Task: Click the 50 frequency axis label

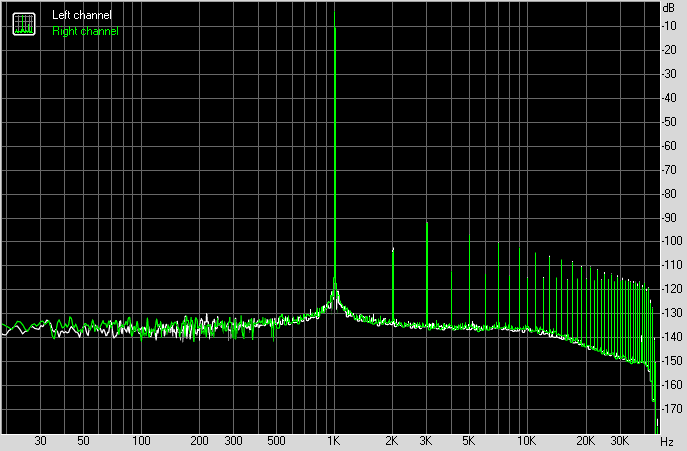Action: 83,440
